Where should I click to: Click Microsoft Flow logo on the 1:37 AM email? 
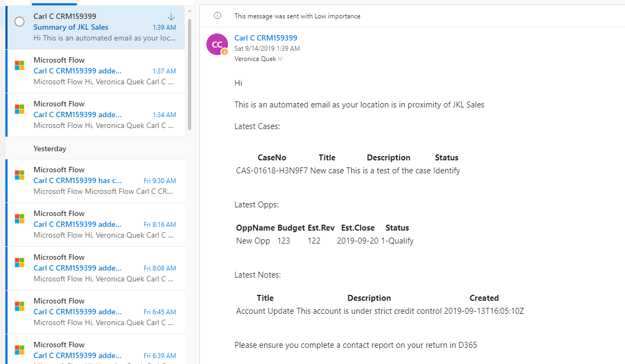coord(19,65)
